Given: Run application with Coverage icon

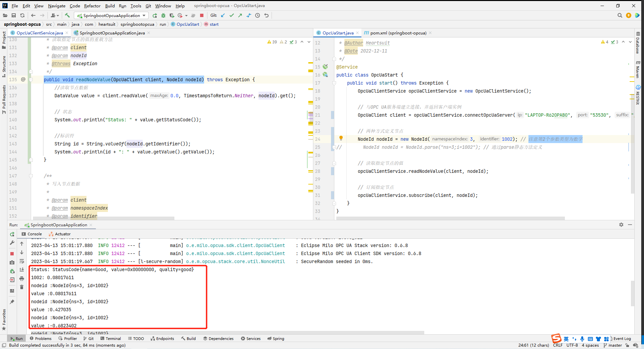Looking at the screenshot, I should tap(172, 15).
